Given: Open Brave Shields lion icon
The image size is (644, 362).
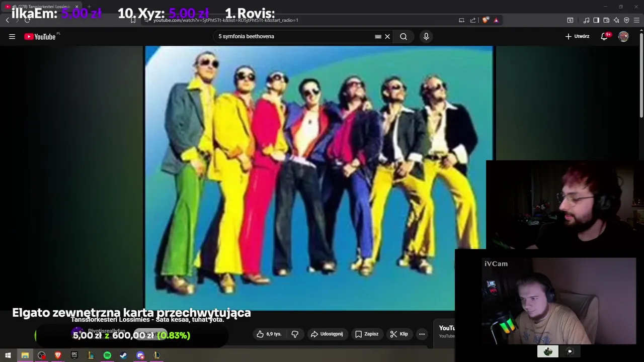Looking at the screenshot, I should pos(485,20).
